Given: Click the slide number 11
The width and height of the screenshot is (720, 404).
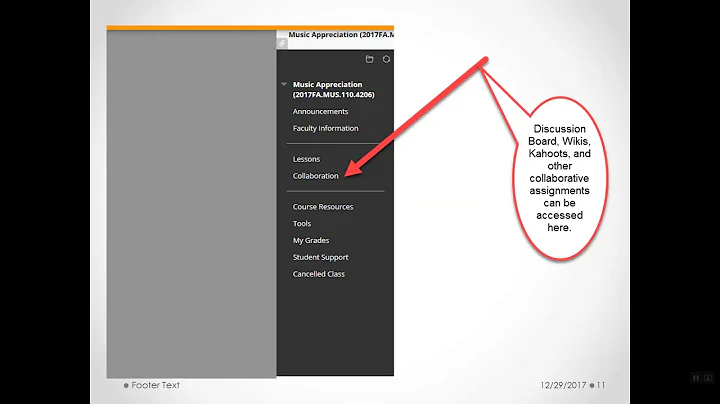Looking at the screenshot, I should pyautogui.click(x=601, y=385).
